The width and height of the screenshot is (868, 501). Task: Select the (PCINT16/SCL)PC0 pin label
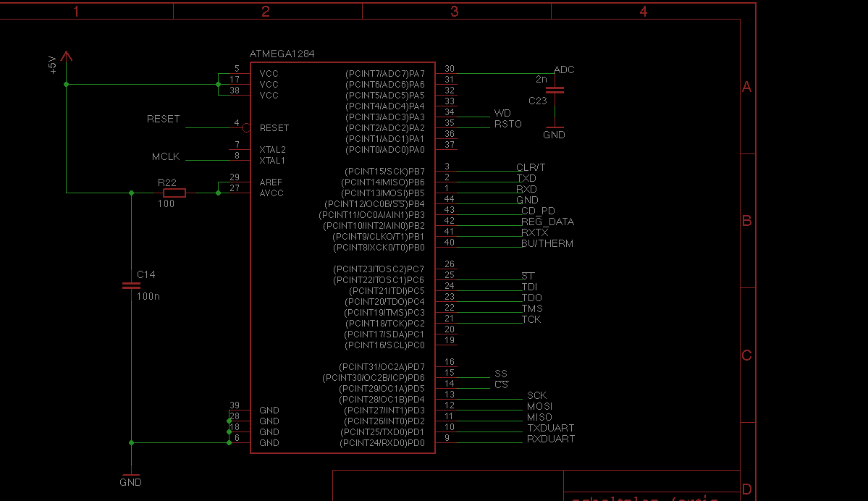point(384,345)
